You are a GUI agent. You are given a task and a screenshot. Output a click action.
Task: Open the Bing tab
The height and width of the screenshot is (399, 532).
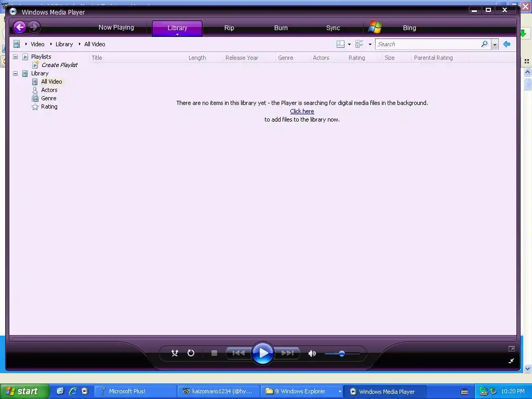coord(409,28)
